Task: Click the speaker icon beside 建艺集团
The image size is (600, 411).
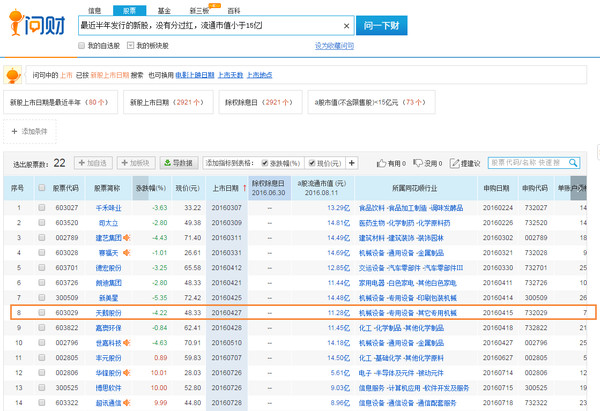Action: click(x=127, y=238)
